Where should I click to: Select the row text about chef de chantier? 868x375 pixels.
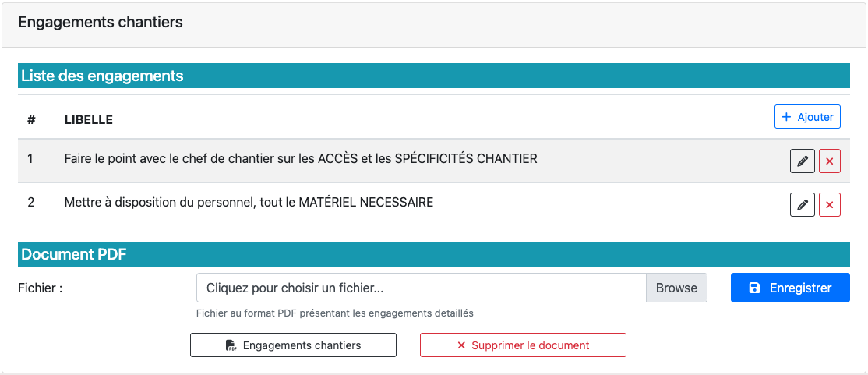[x=301, y=159]
